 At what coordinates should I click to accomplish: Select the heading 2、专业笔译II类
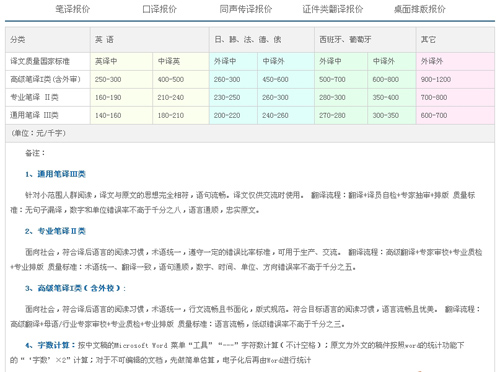click(x=55, y=231)
